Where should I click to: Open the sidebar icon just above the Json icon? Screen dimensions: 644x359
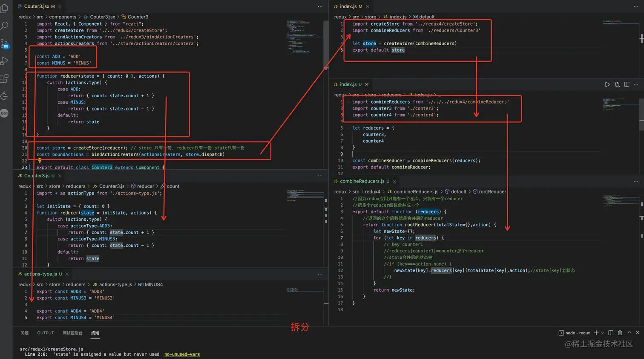pos(4,96)
